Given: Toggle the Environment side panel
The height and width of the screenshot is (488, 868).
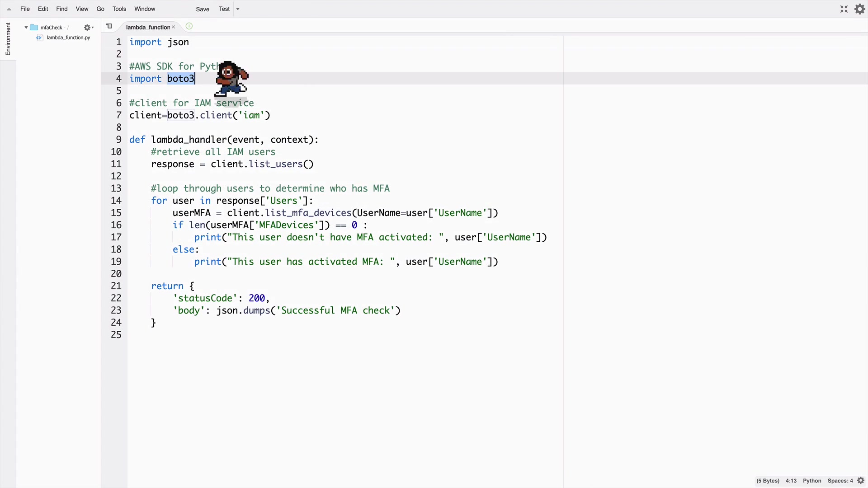Looking at the screenshot, I should coord(8,39).
